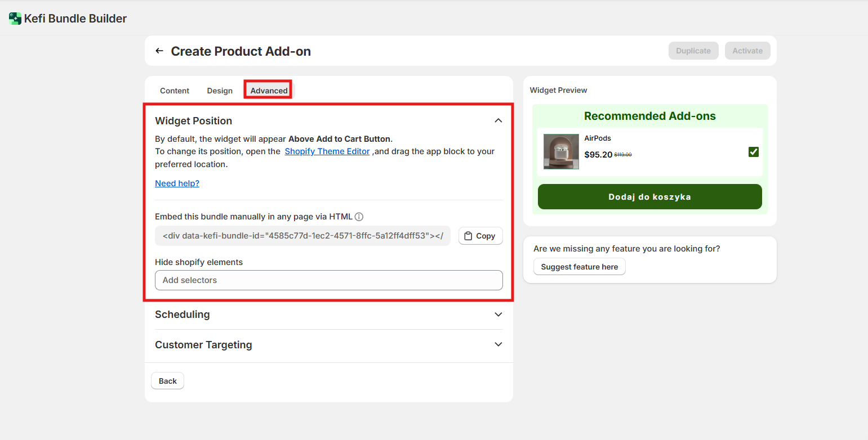Open the Shopify Theme Editor link
The height and width of the screenshot is (440, 868).
(327, 151)
